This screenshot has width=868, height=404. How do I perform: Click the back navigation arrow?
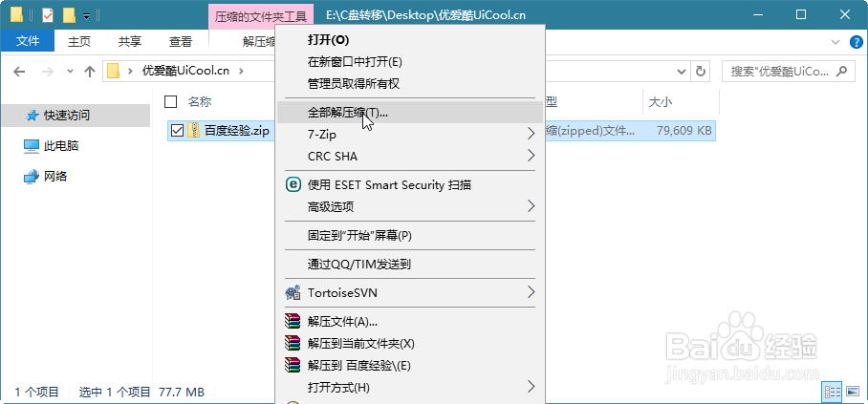[x=20, y=71]
